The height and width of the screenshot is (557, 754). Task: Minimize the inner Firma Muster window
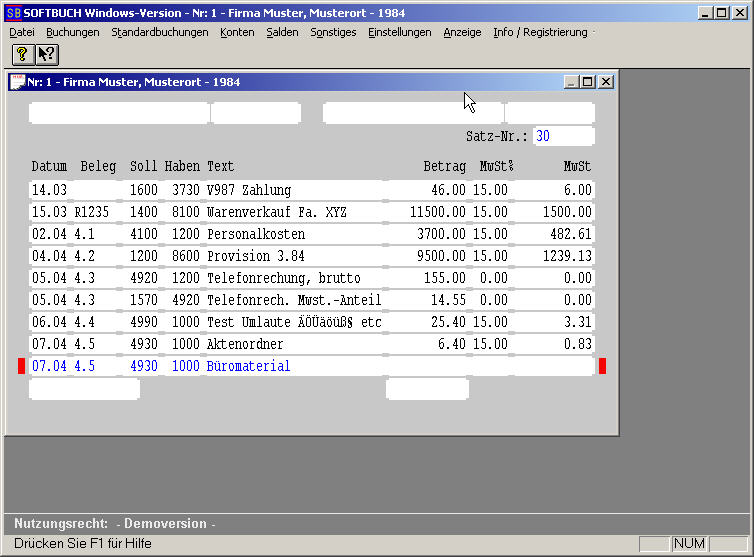(571, 82)
